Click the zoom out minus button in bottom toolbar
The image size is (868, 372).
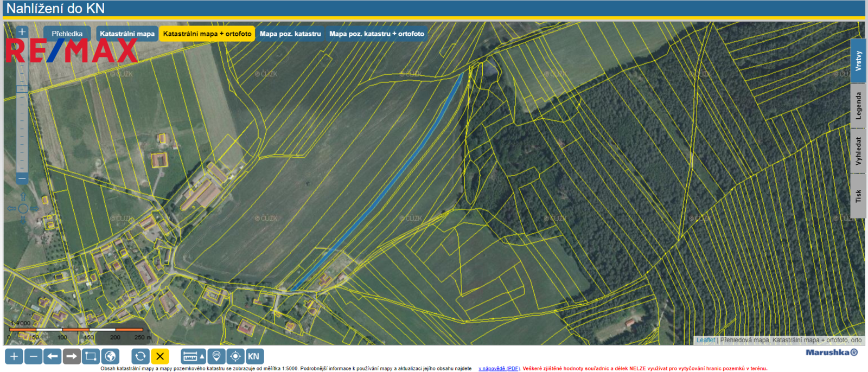pyautogui.click(x=34, y=356)
